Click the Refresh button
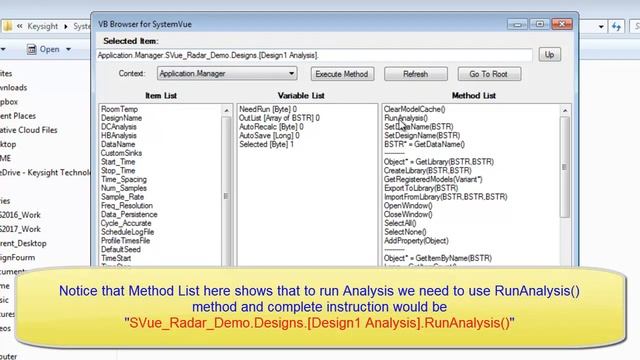Image resolution: width=640 pixels, height=360 pixels. (x=416, y=74)
